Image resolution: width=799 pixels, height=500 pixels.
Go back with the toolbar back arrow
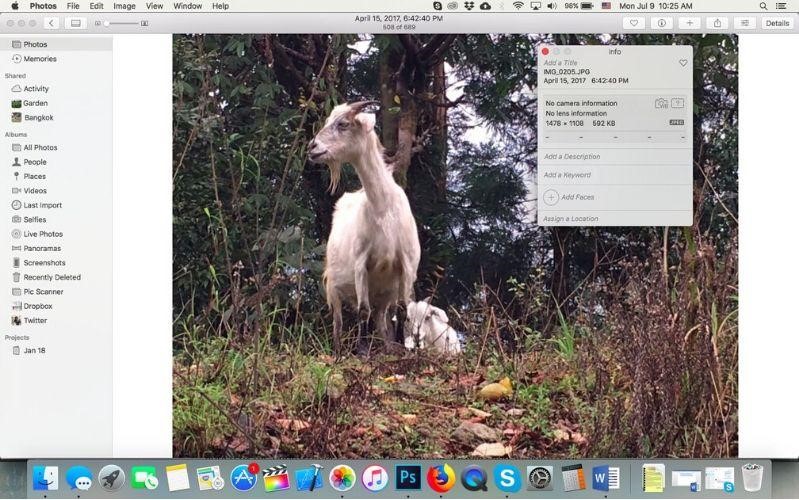click(51, 23)
